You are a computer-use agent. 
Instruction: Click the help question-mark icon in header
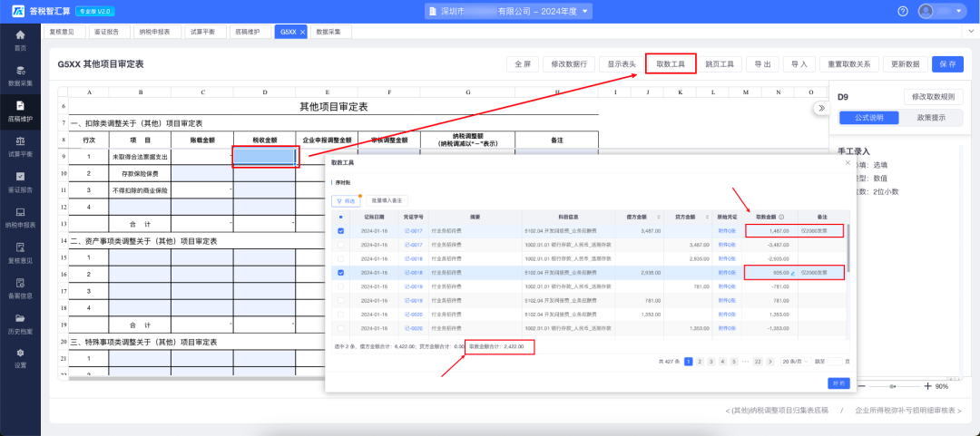tap(903, 11)
